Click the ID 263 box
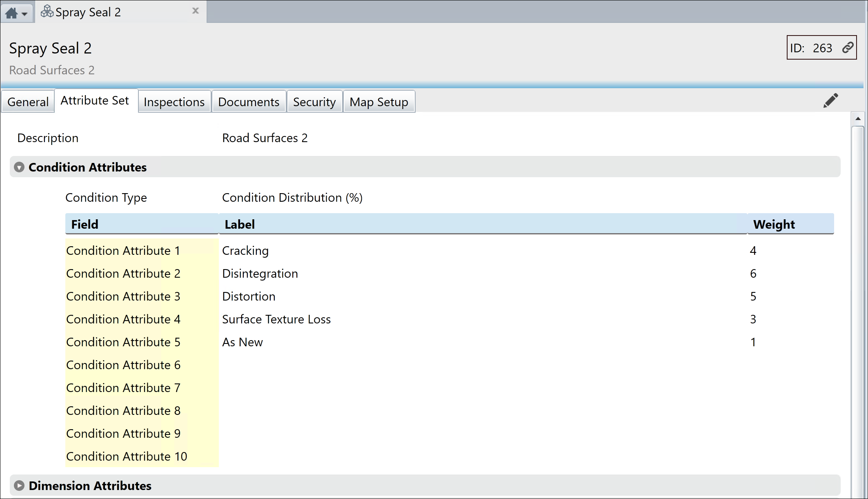This screenshot has height=499, width=868. coord(821,48)
